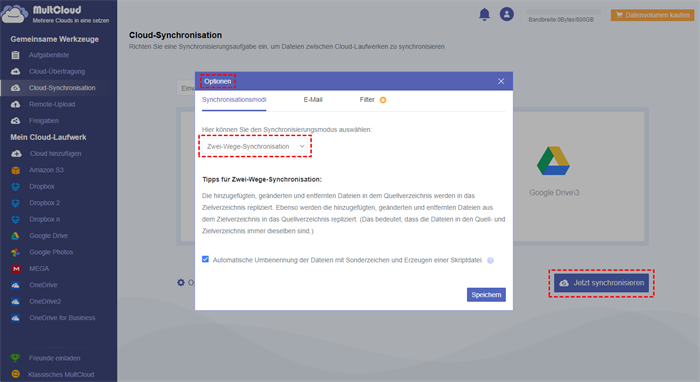This screenshot has width=700, height=382.
Task: Open Freunde einladen link
Action: 54,358
